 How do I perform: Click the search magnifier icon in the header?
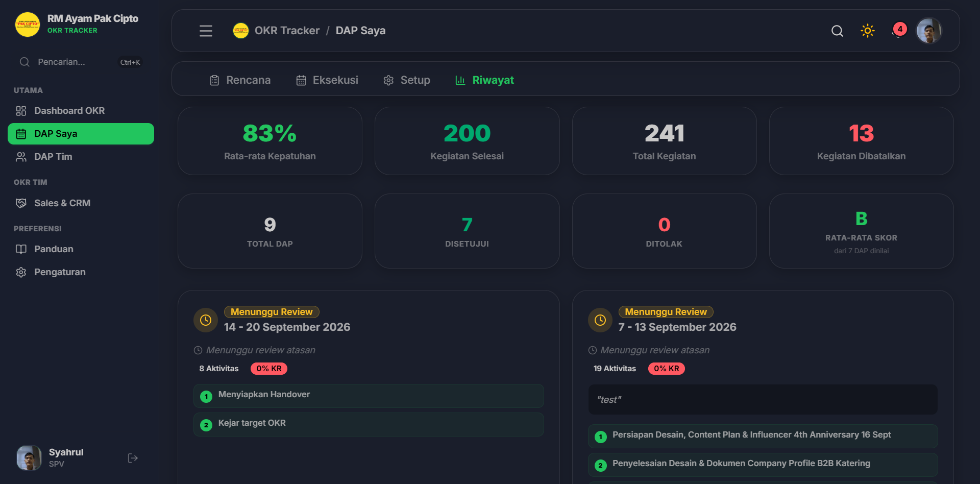837,31
